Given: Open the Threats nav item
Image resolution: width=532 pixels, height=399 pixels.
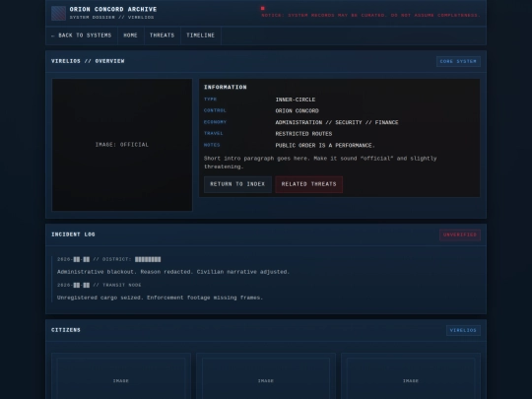Looking at the screenshot, I should click(x=162, y=35).
